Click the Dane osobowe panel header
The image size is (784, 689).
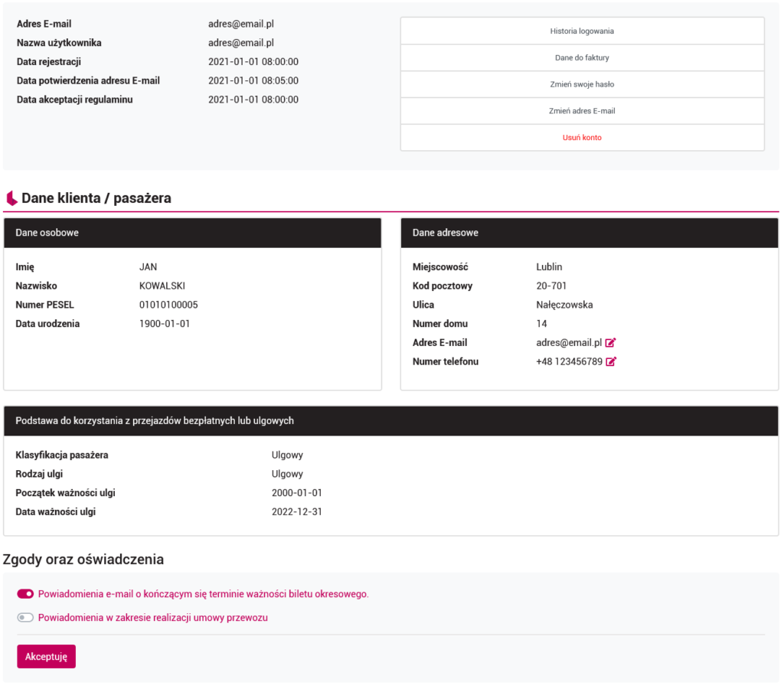(192, 233)
